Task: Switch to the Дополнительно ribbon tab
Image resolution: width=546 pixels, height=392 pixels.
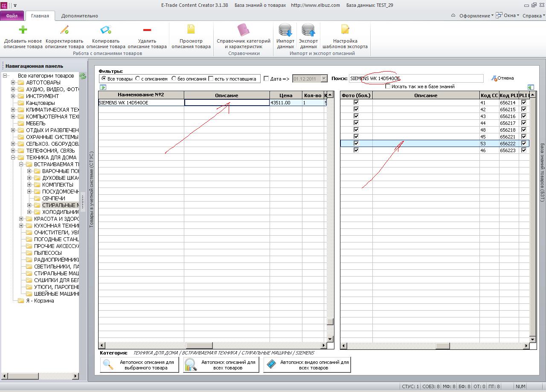Action: tap(80, 16)
